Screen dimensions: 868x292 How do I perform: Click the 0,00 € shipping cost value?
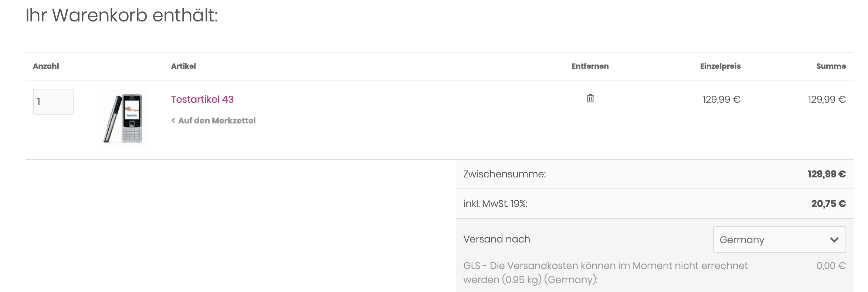pos(831,266)
